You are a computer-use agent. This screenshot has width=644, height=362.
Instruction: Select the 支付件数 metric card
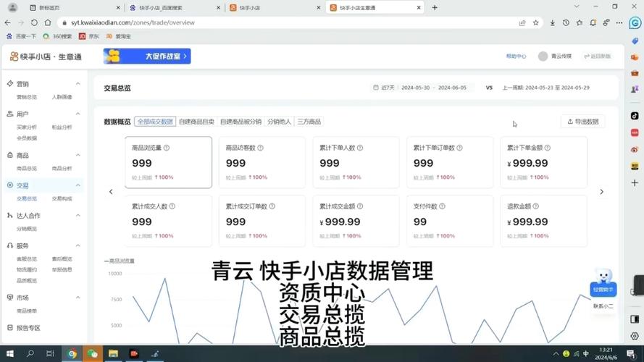tap(450, 222)
